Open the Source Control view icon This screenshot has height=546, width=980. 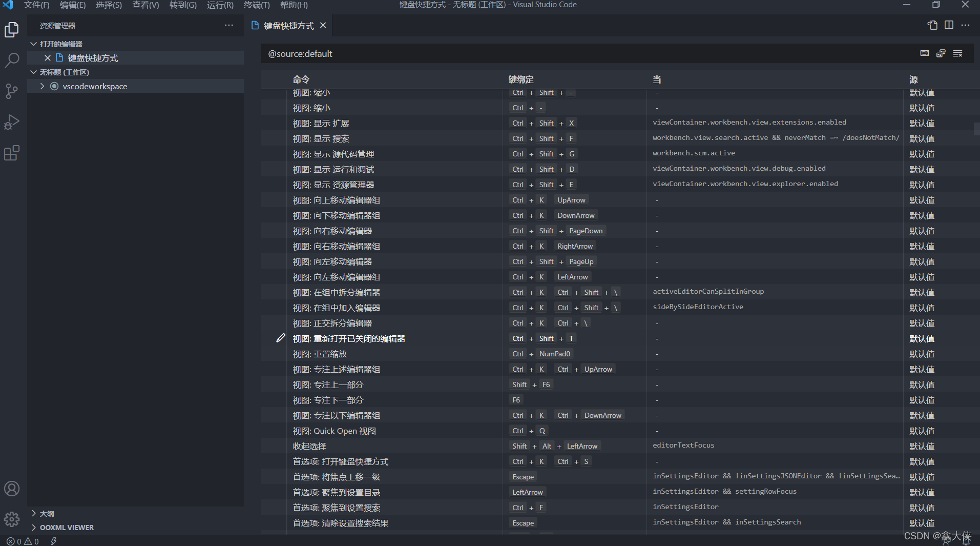[12, 91]
